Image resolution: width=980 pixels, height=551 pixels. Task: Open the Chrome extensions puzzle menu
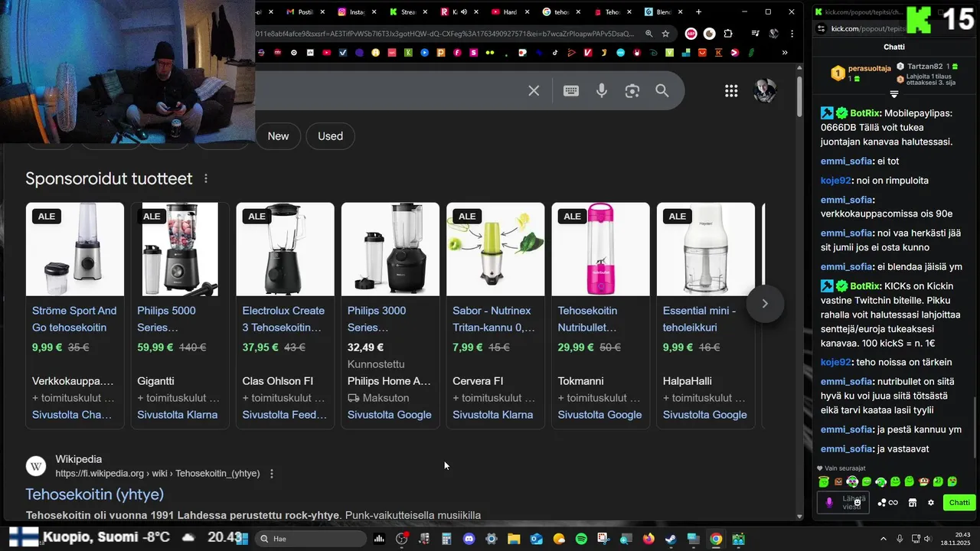point(728,34)
